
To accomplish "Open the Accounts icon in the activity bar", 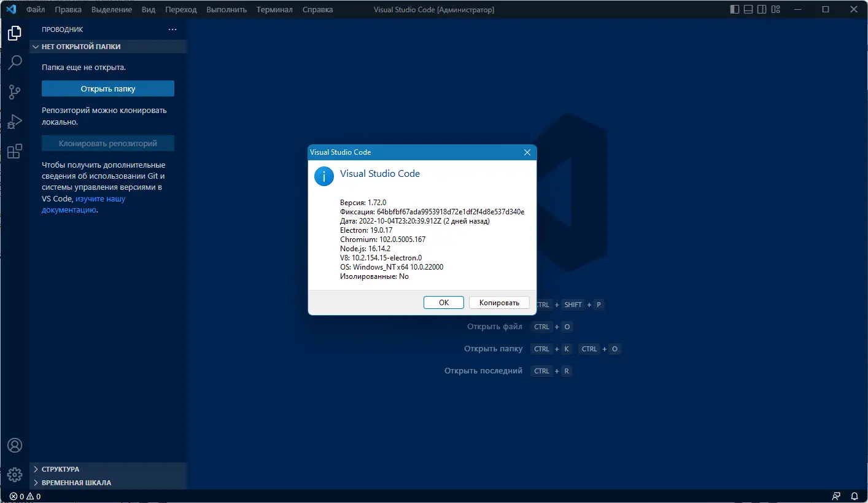I will pos(14,445).
